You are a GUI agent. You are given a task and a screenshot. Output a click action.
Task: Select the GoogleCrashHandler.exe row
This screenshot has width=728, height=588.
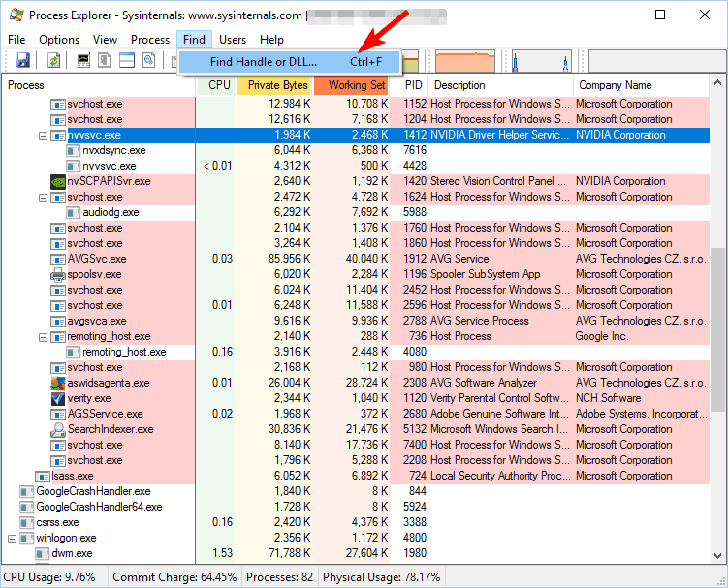click(356, 491)
